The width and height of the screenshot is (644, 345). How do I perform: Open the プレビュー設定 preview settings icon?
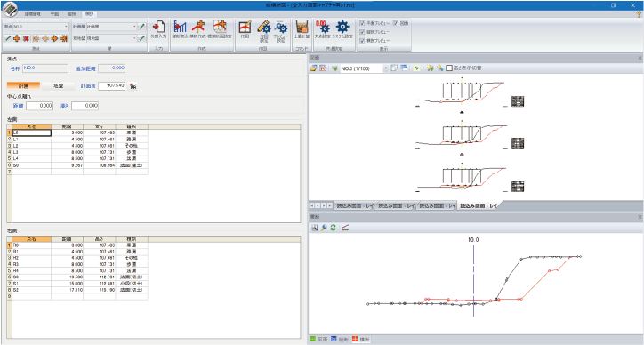pos(281,31)
